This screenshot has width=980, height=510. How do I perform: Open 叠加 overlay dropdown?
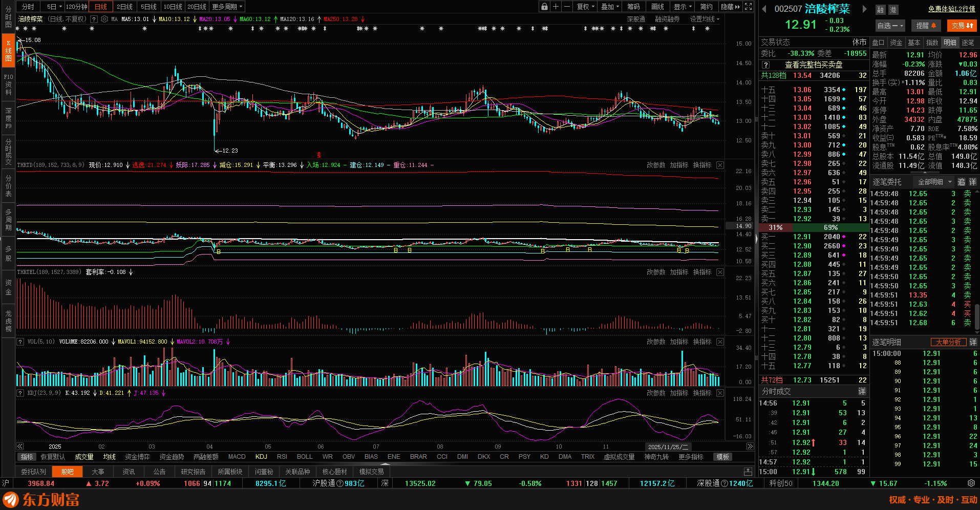(x=610, y=7)
